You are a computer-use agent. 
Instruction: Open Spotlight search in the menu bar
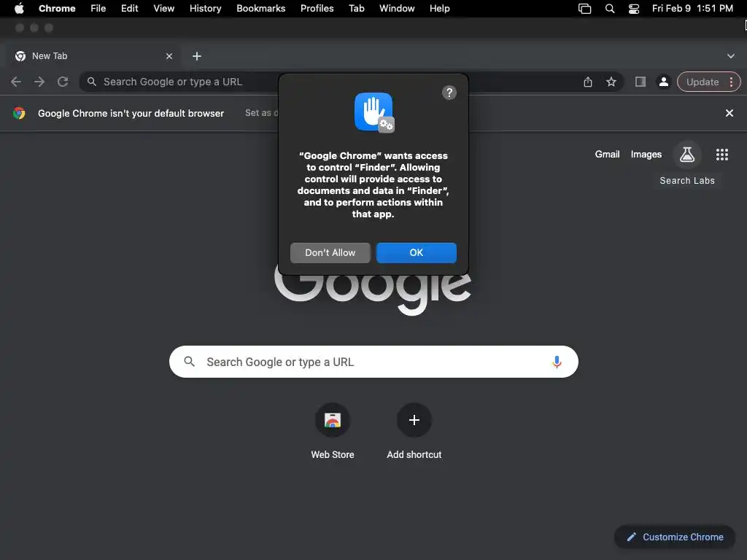point(609,8)
